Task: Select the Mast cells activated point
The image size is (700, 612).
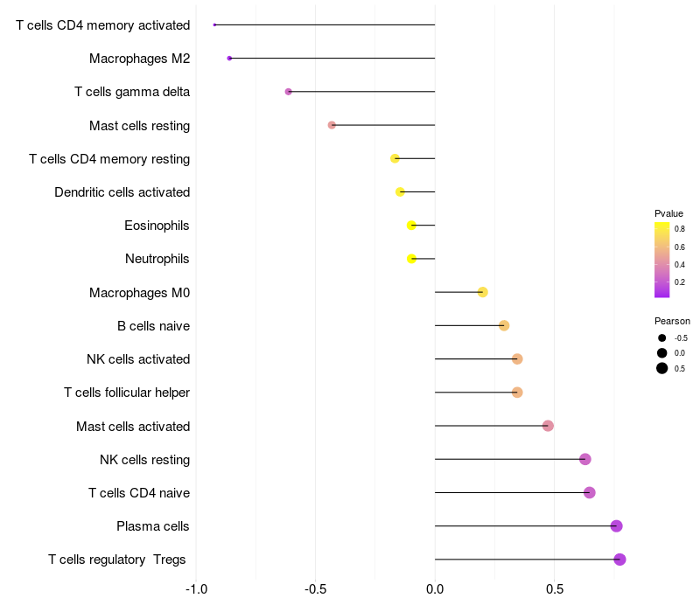Action: coord(548,426)
